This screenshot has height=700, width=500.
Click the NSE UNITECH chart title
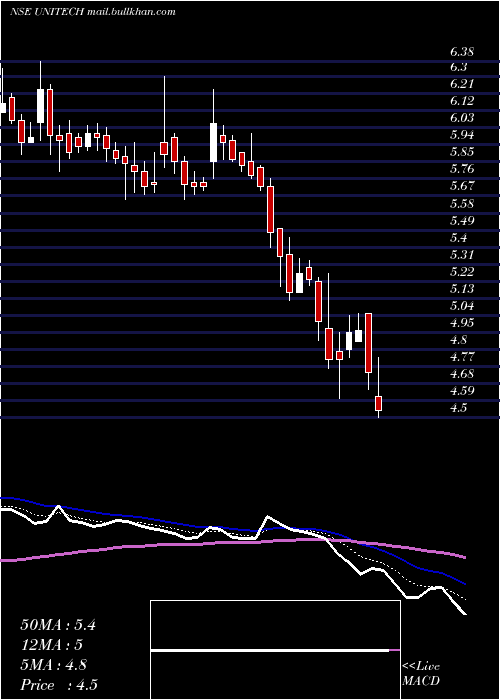[x=92, y=12]
